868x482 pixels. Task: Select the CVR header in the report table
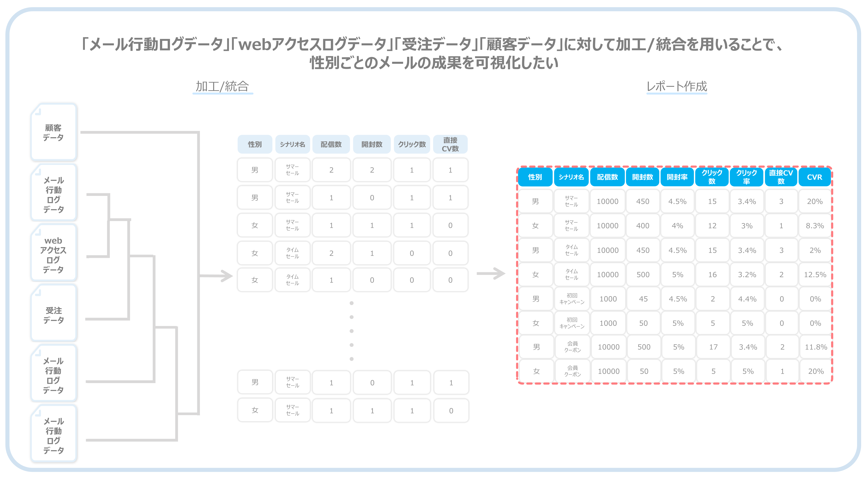(814, 177)
